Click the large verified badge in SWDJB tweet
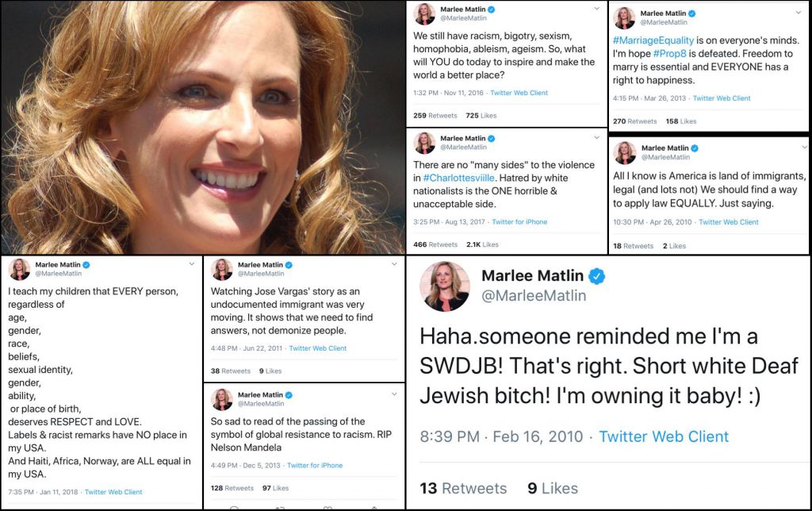Image resolution: width=812 pixels, height=511 pixels. (597, 277)
